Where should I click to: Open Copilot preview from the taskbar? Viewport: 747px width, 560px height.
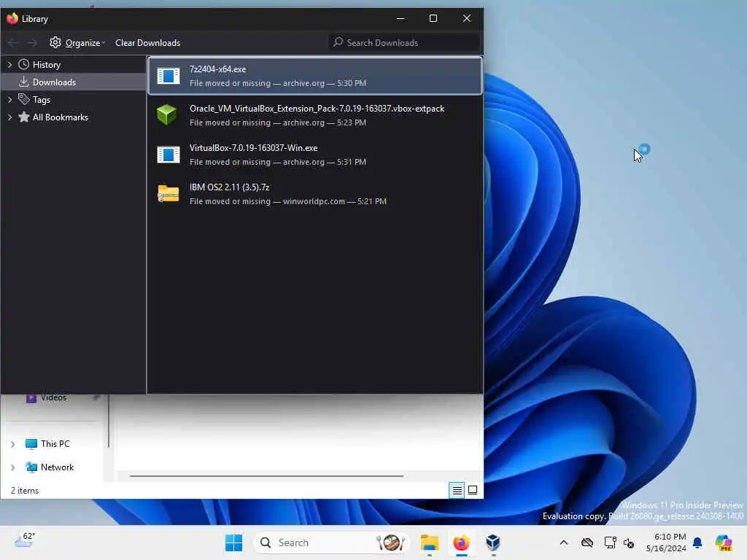coord(723,542)
